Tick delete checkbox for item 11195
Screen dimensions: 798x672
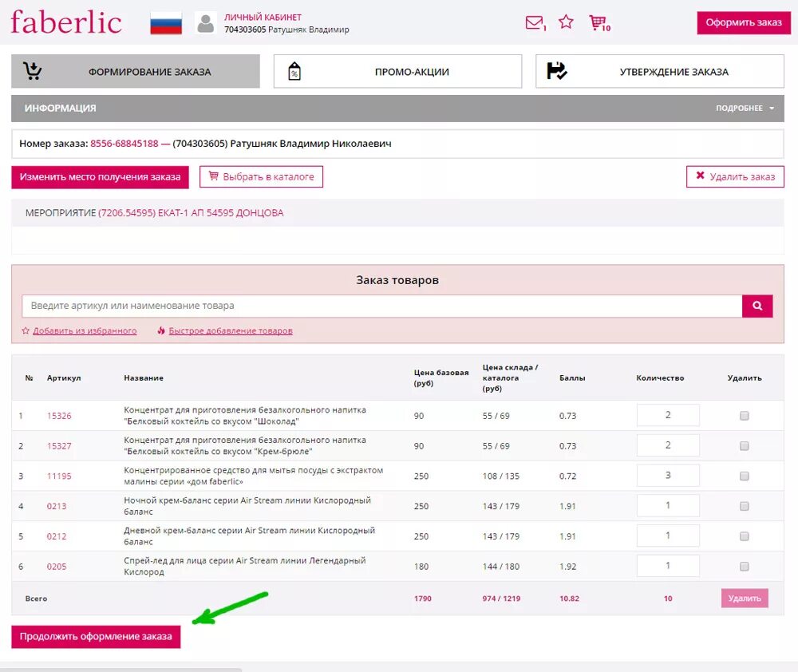point(744,476)
